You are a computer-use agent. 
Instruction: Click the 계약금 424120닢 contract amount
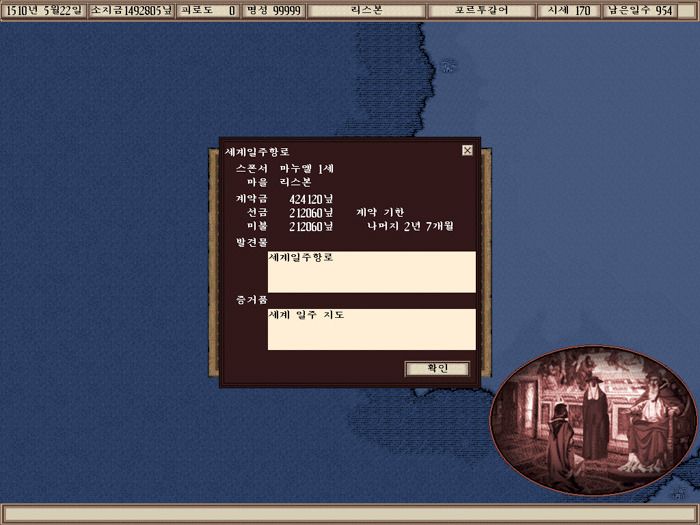coord(311,199)
